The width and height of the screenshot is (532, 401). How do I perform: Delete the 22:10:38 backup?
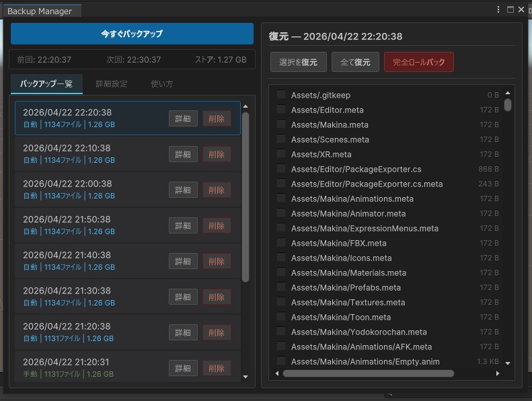(x=217, y=154)
